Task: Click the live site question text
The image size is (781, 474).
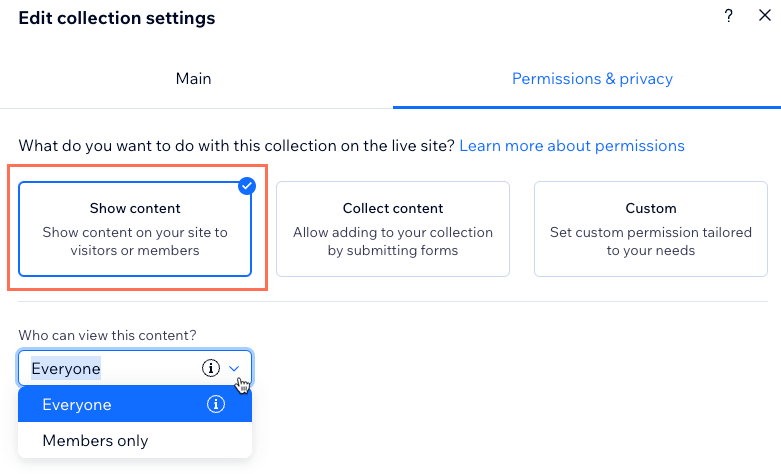Action: tap(237, 146)
